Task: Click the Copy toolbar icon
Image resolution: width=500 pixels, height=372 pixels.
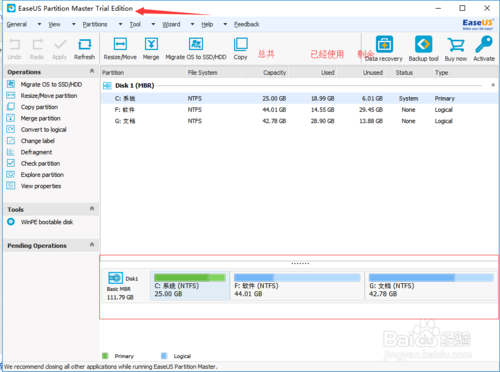Action: point(240,44)
